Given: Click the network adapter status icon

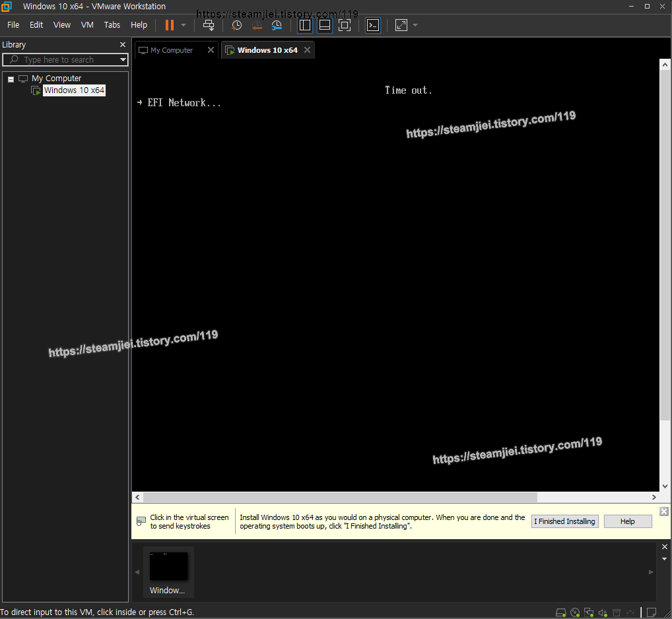Looking at the screenshot, I should pyautogui.click(x=589, y=612).
